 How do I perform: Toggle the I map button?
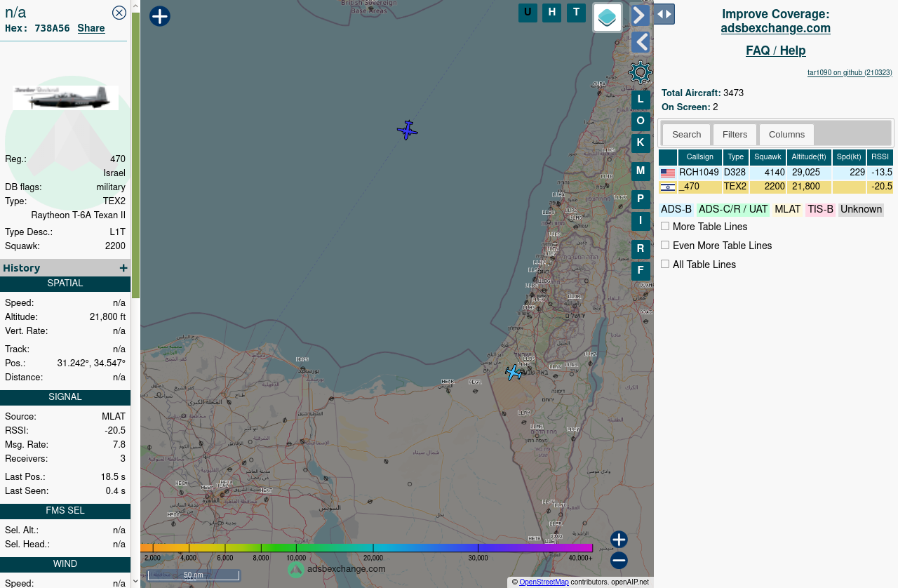click(641, 222)
